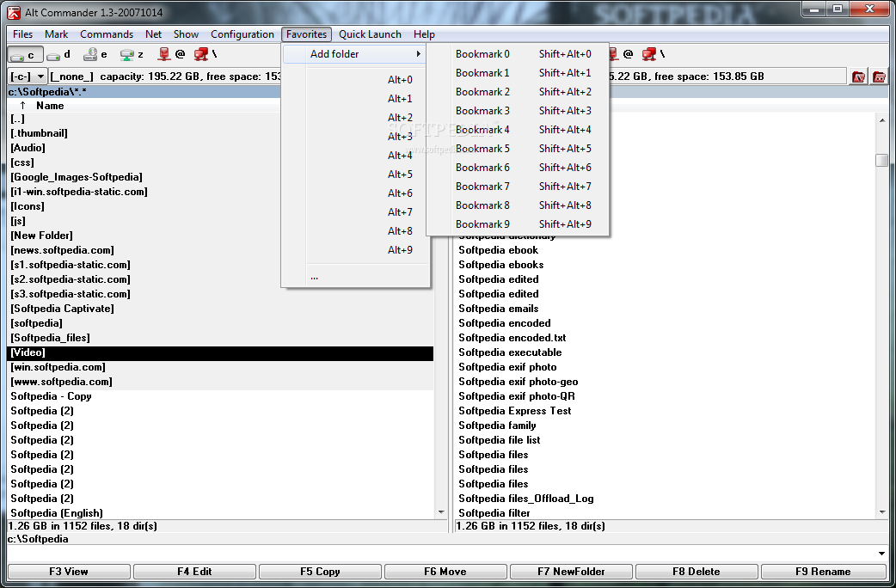This screenshot has height=588, width=896.
Task: Switch left panel to drive e
Action: pos(95,55)
